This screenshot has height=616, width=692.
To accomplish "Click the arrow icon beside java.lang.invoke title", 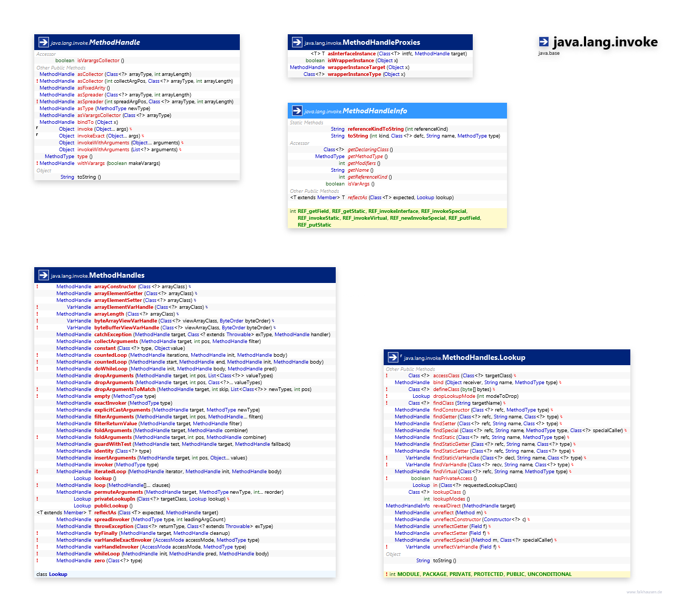I will [544, 42].
